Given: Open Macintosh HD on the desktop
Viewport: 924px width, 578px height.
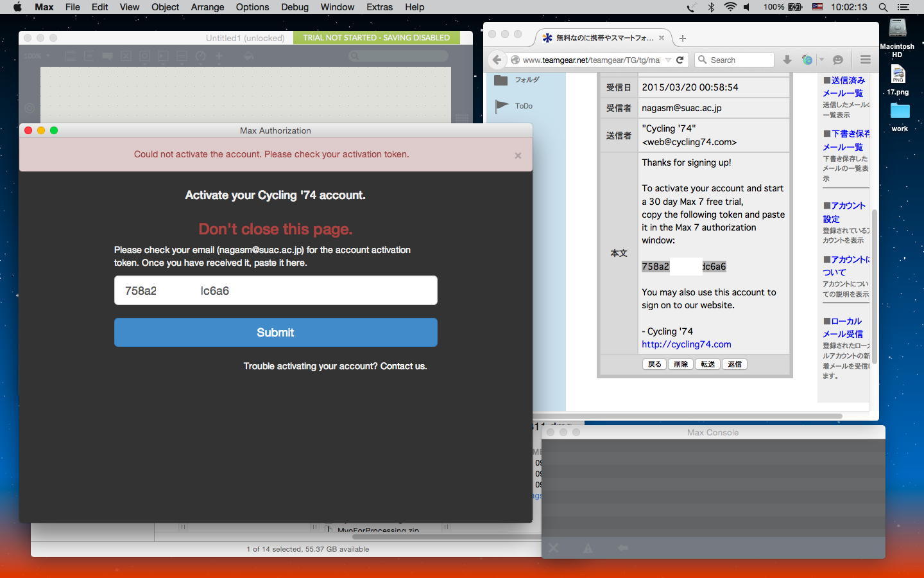Looking at the screenshot, I should click(897, 37).
